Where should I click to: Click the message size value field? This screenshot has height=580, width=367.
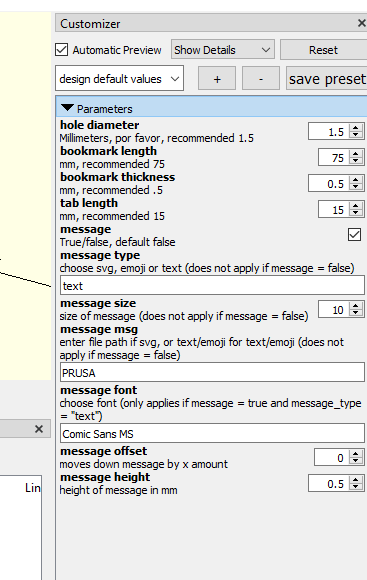tap(334, 310)
